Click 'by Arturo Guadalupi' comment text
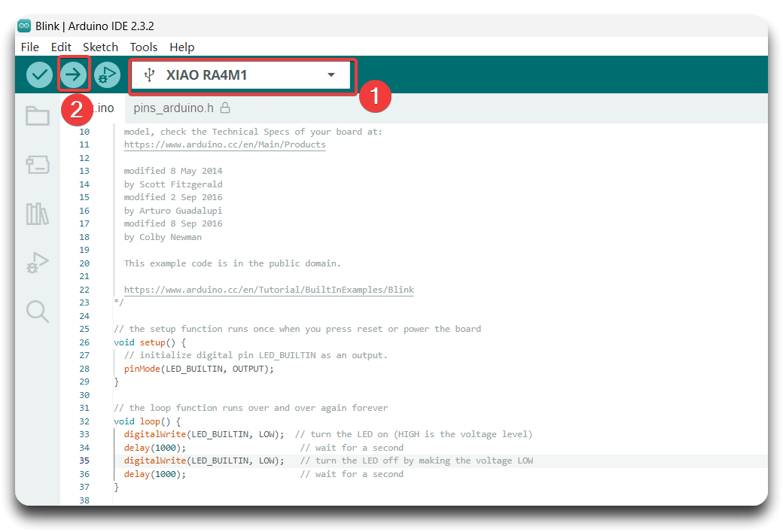 pyautogui.click(x=173, y=211)
